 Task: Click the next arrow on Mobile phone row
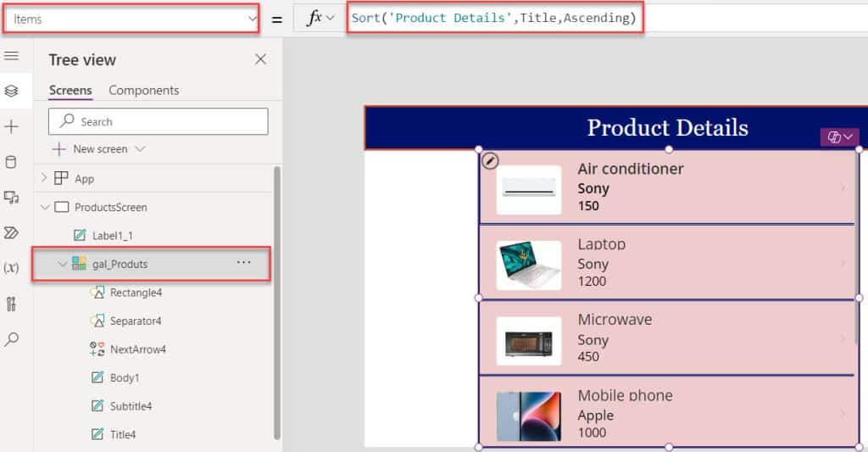[x=843, y=414]
